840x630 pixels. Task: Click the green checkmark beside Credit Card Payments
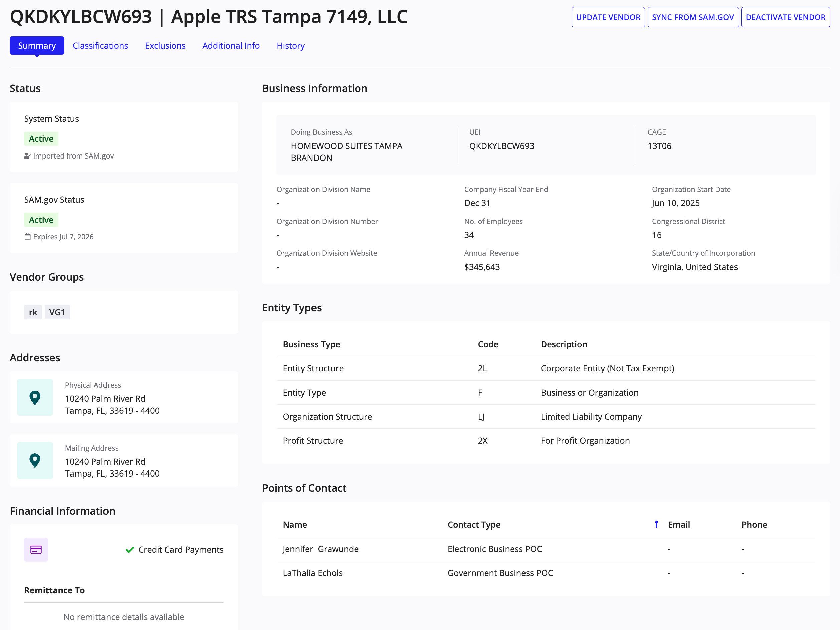tap(130, 550)
